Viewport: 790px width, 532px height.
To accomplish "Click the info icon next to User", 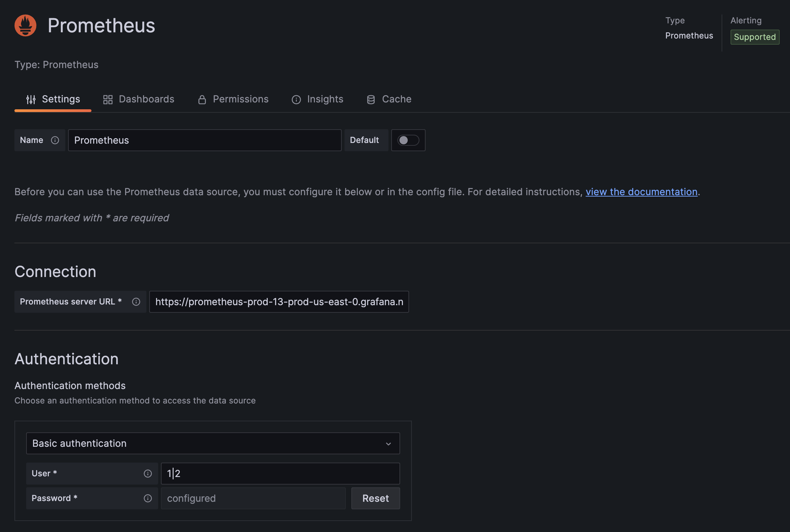I will pos(147,473).
